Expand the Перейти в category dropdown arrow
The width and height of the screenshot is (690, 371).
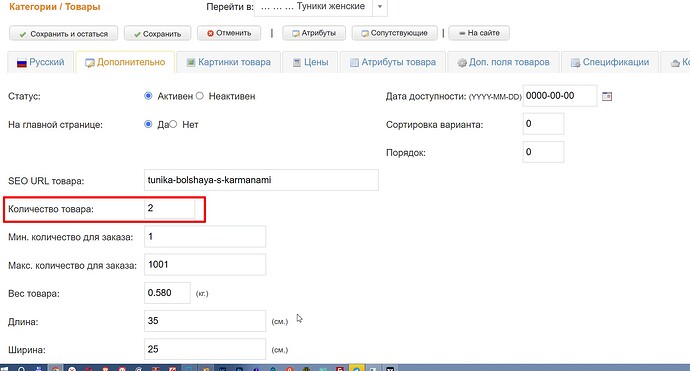[380, 7]
